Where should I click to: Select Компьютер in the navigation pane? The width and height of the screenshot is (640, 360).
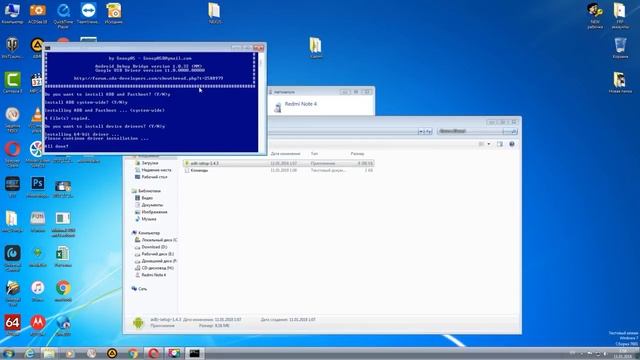tap(149, 233)
